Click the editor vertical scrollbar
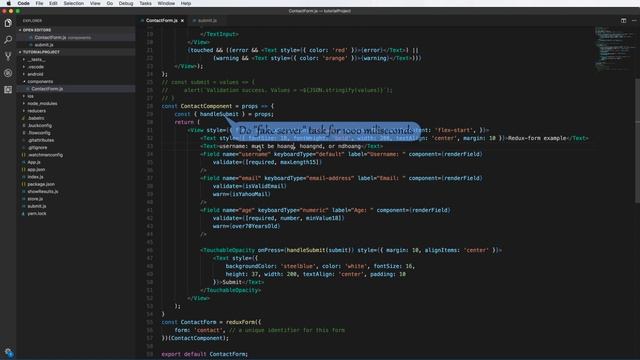Image resolution: width=640 pixels, height=360 pixels. (637, 140)
